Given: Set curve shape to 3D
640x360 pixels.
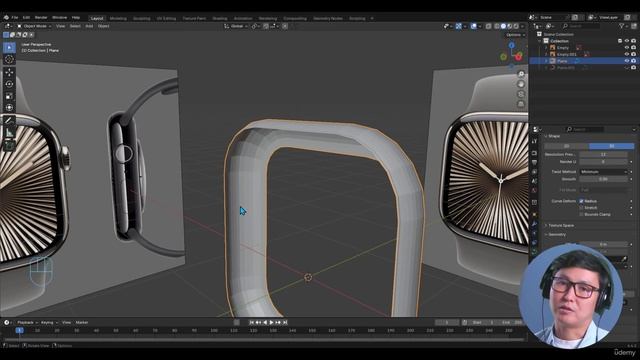Looking at the screenshot, I should point(611,146).
